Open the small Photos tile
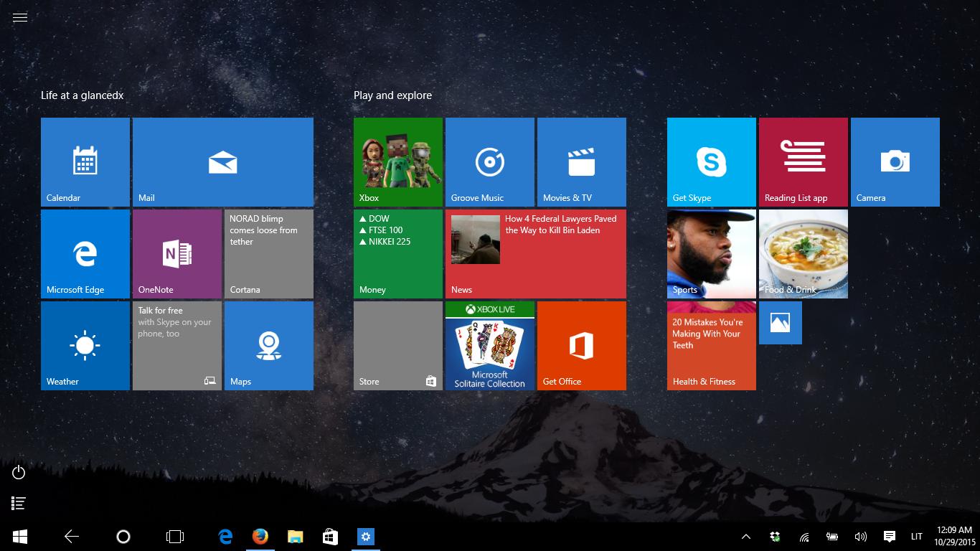980x551 pixels. 781,323
